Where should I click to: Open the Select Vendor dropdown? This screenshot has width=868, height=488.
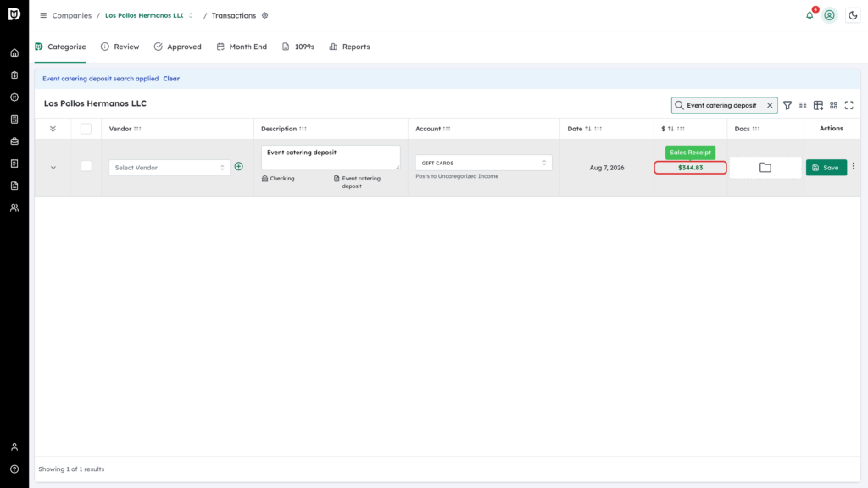pos(170,168)
